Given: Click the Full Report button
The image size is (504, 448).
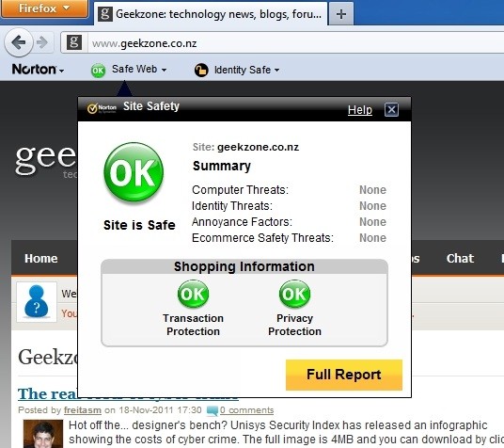Looking at the screenshot, I should point(344,375).
